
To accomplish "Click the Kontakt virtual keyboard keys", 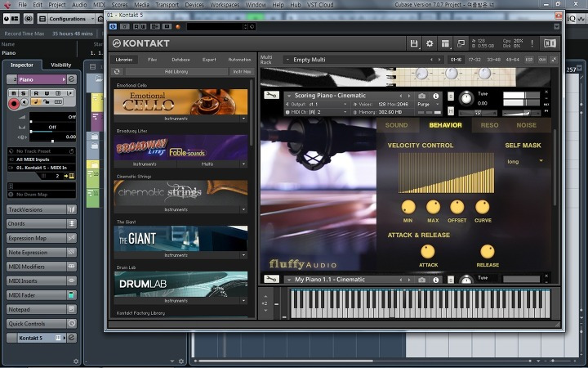I will (x=421, y=304).
